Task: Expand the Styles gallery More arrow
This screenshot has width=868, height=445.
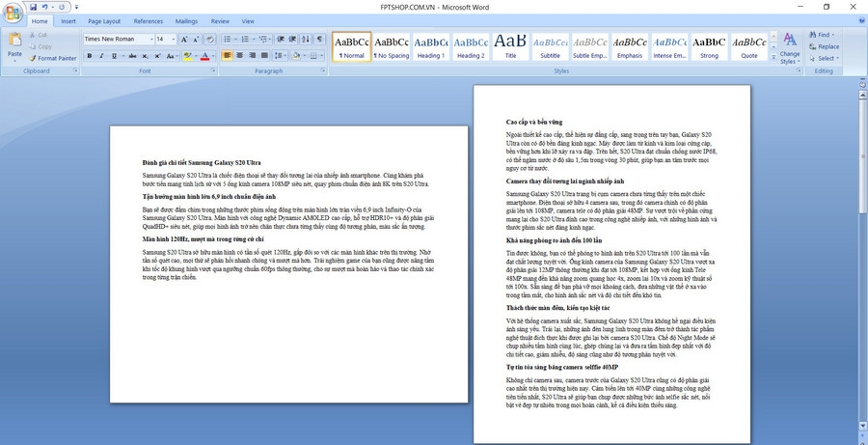Action: click(773, 57)
